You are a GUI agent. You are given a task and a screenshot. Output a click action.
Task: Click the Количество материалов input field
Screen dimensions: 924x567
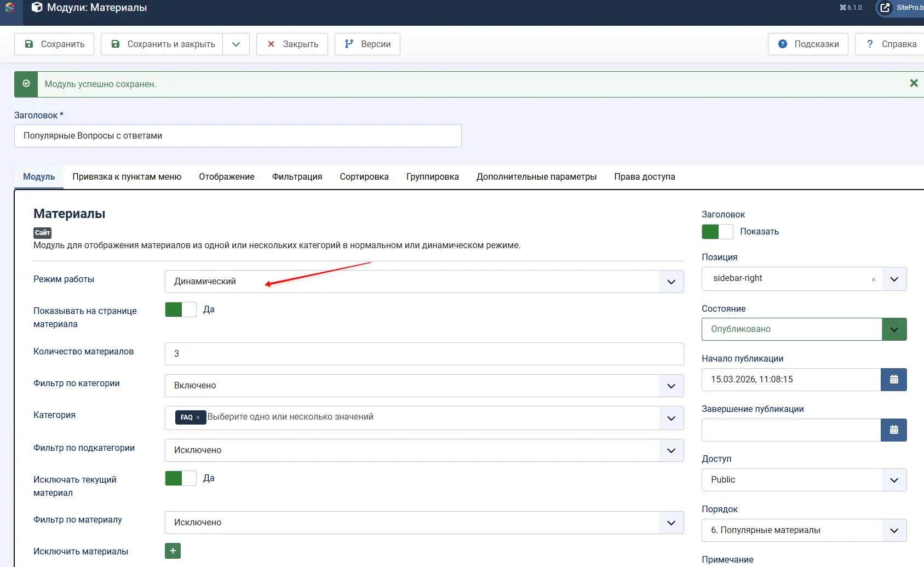[424, 354]
